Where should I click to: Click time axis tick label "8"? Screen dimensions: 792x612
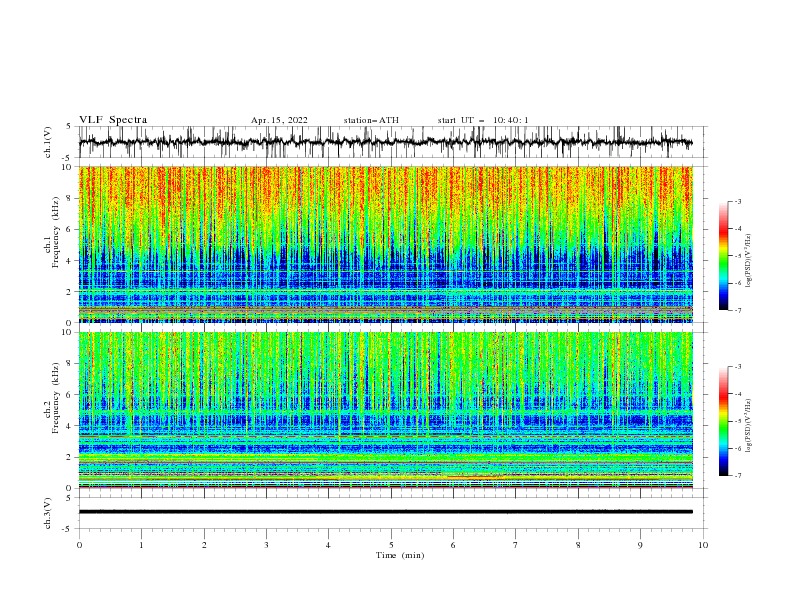tap(578, 545)
